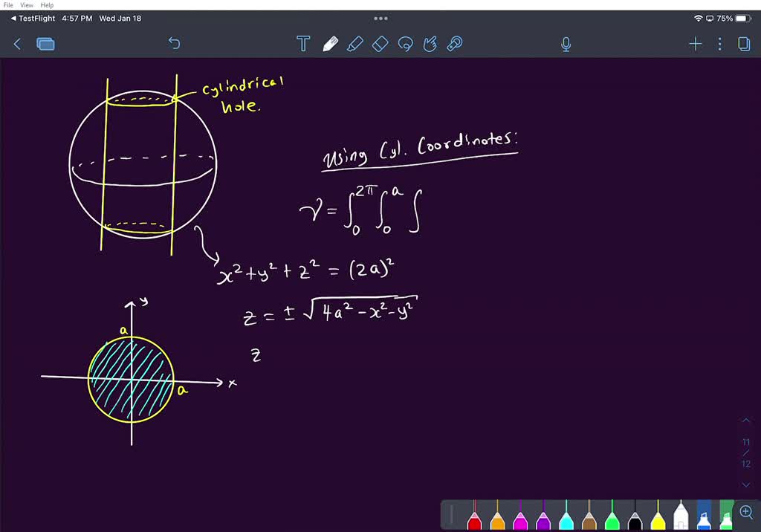Image resolution: width=761 pixels, height=532 pixels.
Task: Go to previous page with up chevron
Action: (x=746, y=421)
